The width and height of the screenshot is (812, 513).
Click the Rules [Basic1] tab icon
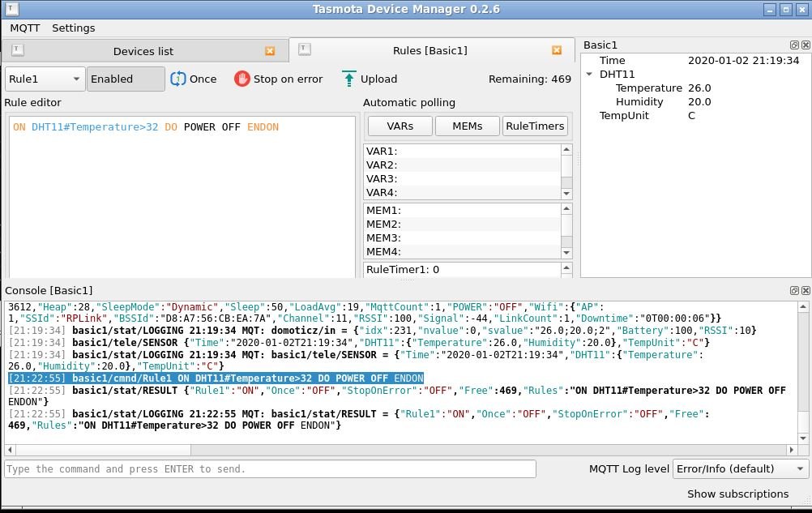[x=305, y=49]
